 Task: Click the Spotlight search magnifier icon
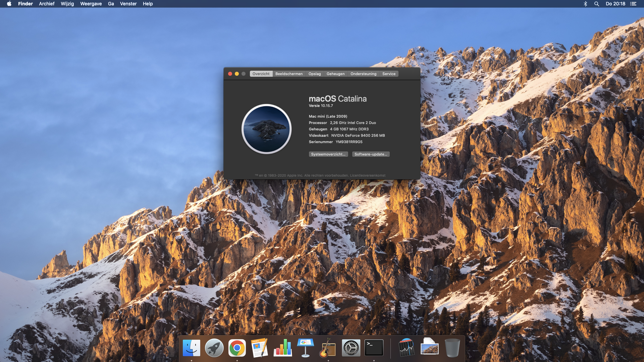click(x=597, y=4)
